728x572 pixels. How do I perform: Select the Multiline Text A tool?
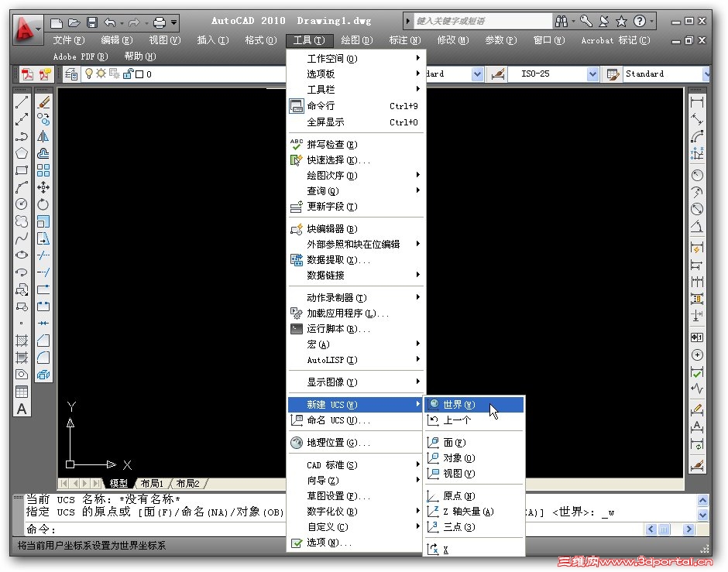click(x=22, y=409)
